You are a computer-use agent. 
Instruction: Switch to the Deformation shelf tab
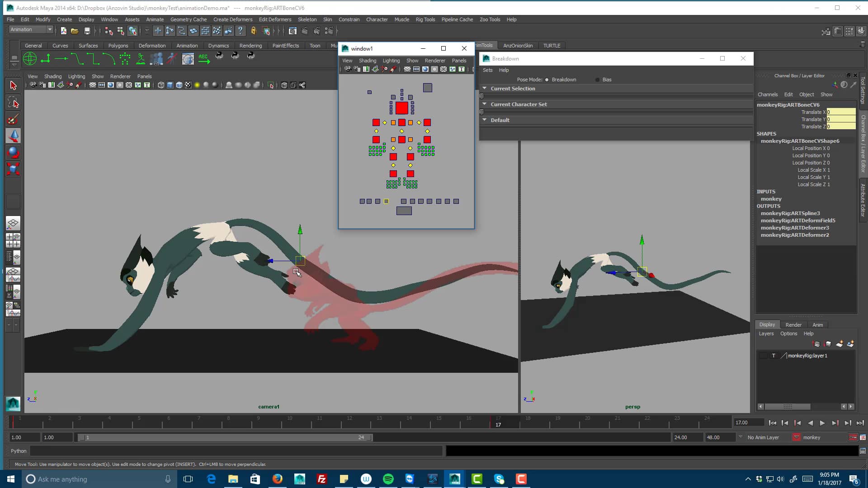[x=152, y=45]
